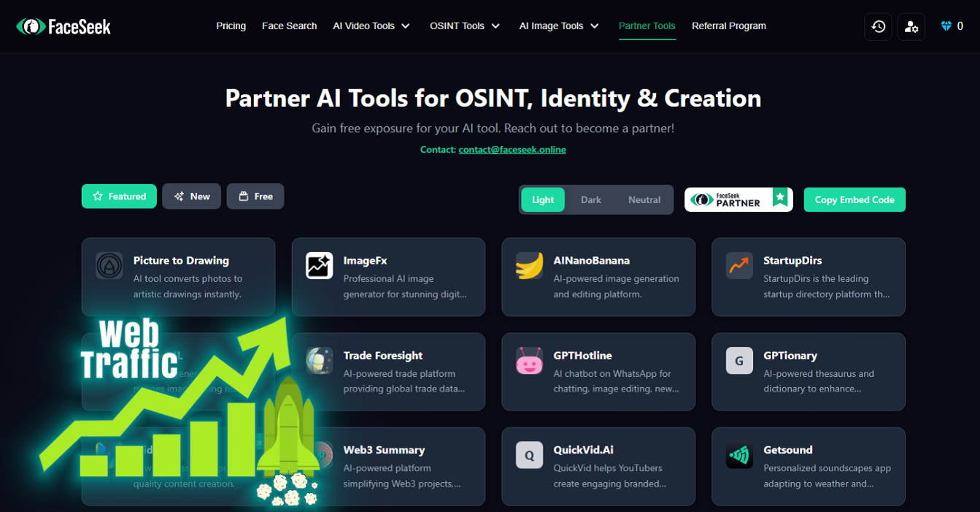Image resolution: width=980 pixels, height=512 pixels.
Task: Open the AI Image Tools dropdown
Action: click(559, 26)
